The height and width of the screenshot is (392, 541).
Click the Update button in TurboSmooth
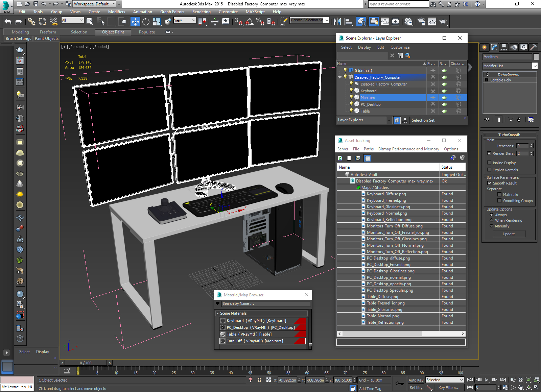(x=509, y=234)
